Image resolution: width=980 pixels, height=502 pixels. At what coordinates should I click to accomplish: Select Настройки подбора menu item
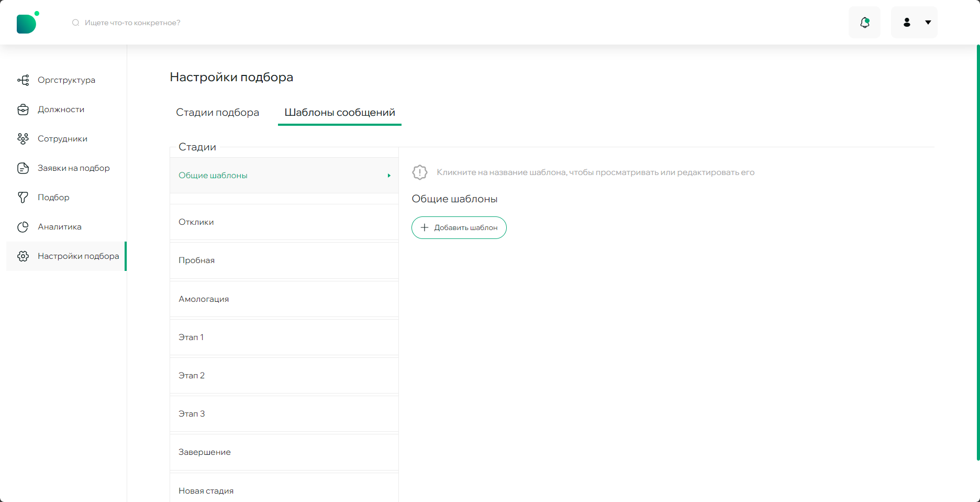[66, 256]
